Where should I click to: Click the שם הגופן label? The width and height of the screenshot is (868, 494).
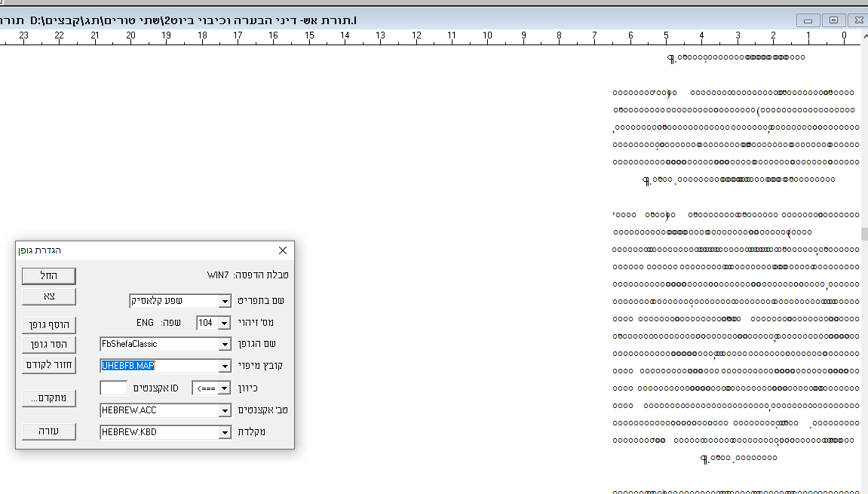coord(257,344)
